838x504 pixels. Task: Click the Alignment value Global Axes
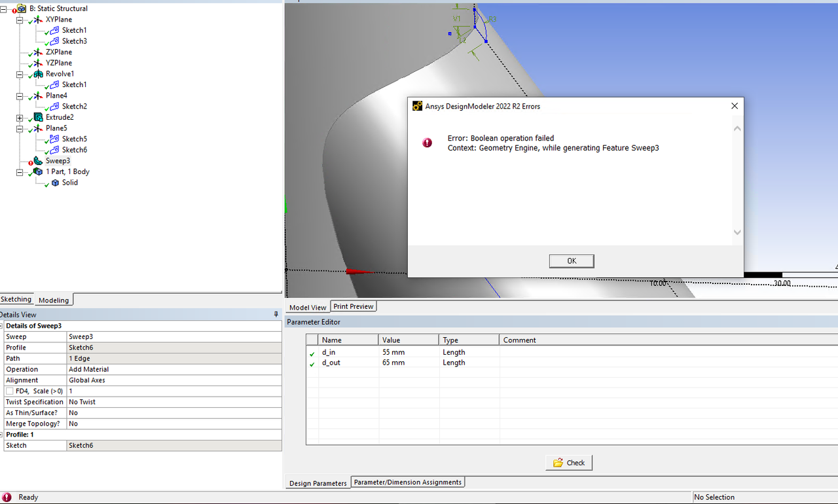pos(174,380)
